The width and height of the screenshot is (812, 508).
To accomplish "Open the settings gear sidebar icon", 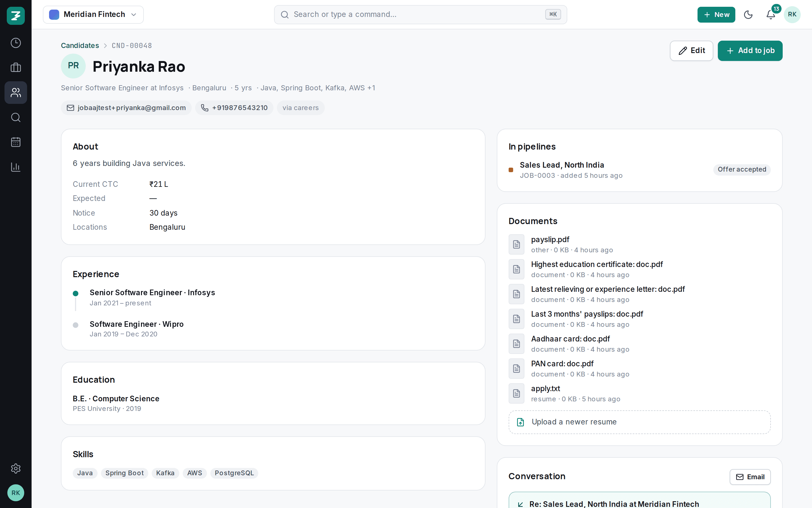I will coord(16,468).
